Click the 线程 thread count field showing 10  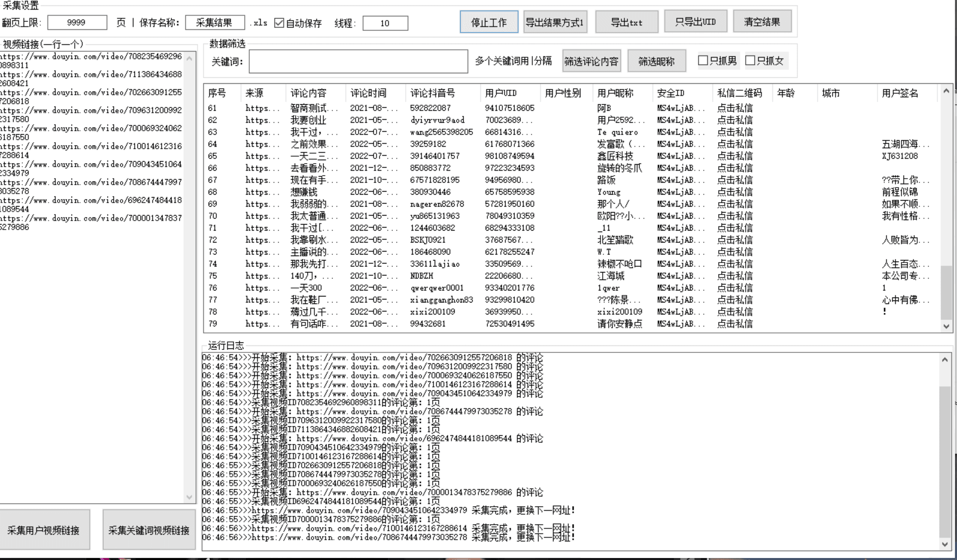[x=385, y=23]
